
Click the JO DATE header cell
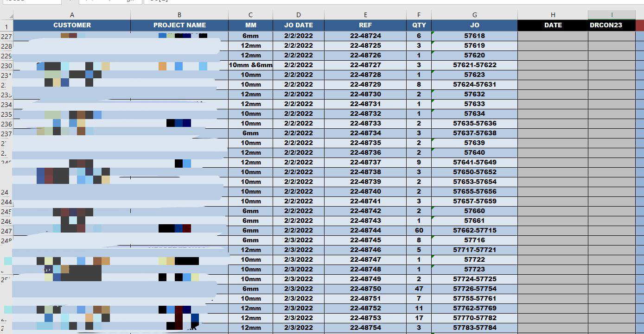[298, 25]
